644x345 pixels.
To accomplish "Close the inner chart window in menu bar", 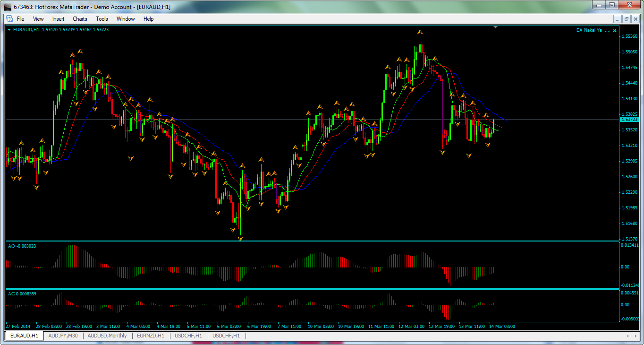I will tap(636, 19).
